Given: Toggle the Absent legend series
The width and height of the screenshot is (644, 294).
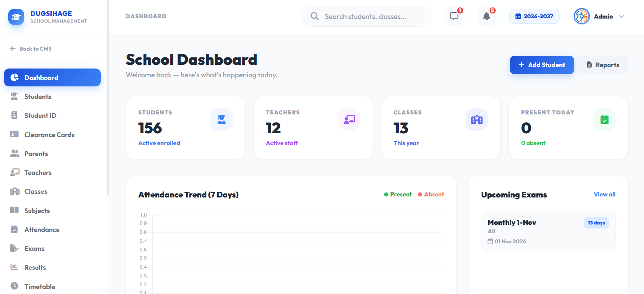Looking at the screenshot, I should 431,194.
